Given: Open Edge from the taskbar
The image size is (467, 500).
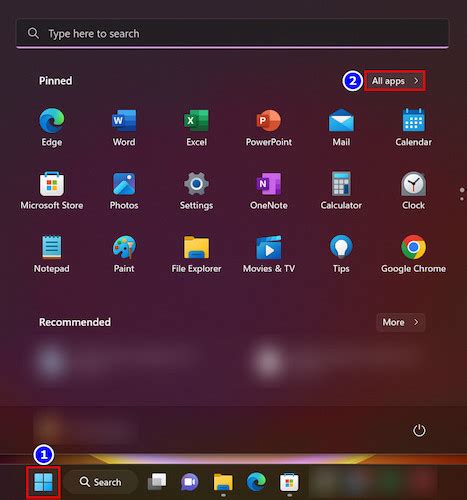Looking at the screenshot, I should click(x=256, y=482).
